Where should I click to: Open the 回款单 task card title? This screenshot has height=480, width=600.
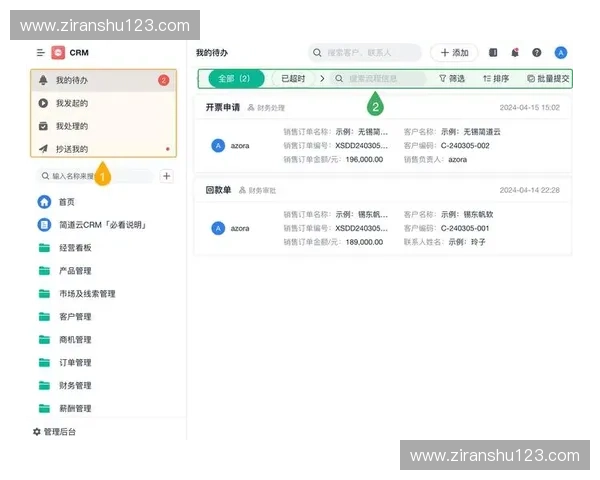click(218, 190)
